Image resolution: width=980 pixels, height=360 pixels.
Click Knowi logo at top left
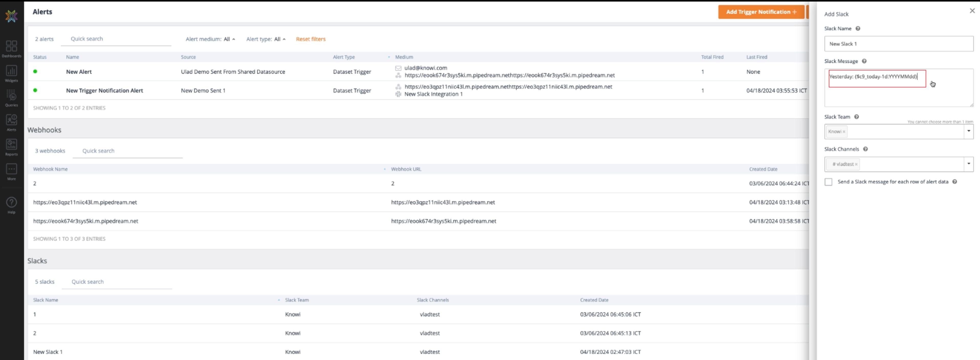tap(12, 16)
